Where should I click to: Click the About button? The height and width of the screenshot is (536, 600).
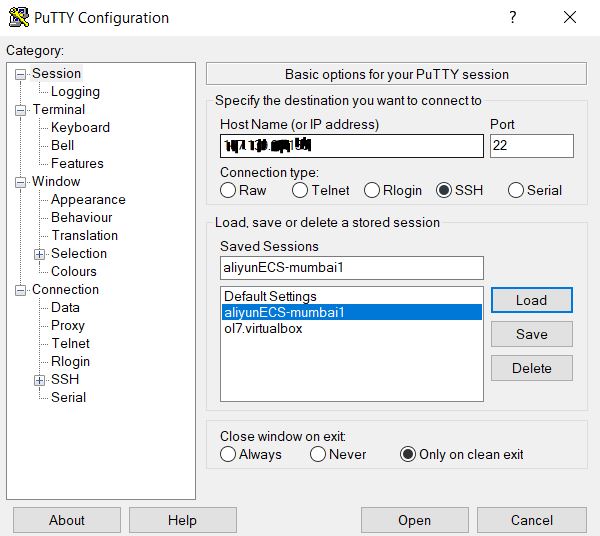point(67,520)
